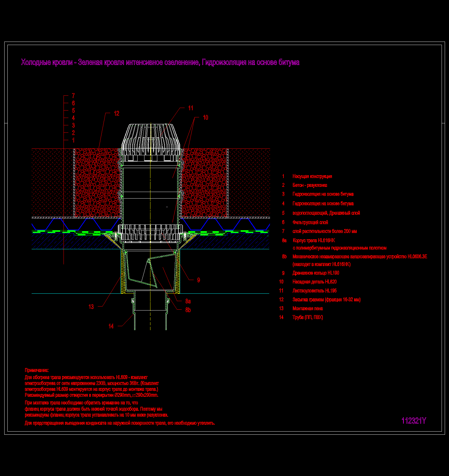Click 'Механическое незамерзающее запахозапирающее устройство' legend line
The image size is (449, 476).
(360, 256)
